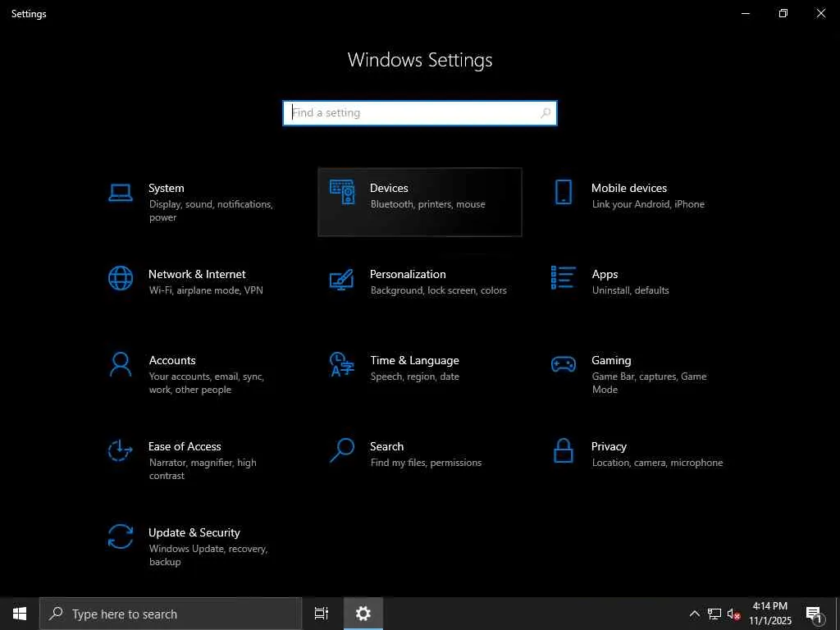Click the Time & Language icon
Screen dimensions: 840x630
(342, 364)
